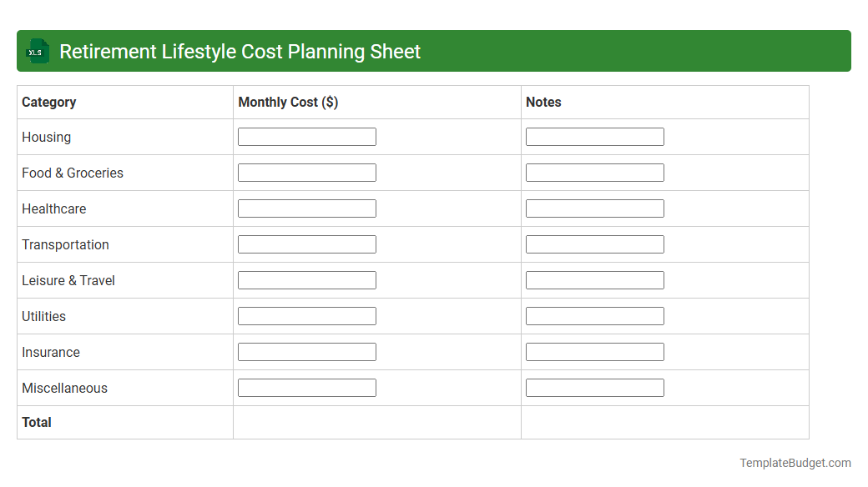
Task: Click the Transportation monthly cost field
Action: (306, 243)
